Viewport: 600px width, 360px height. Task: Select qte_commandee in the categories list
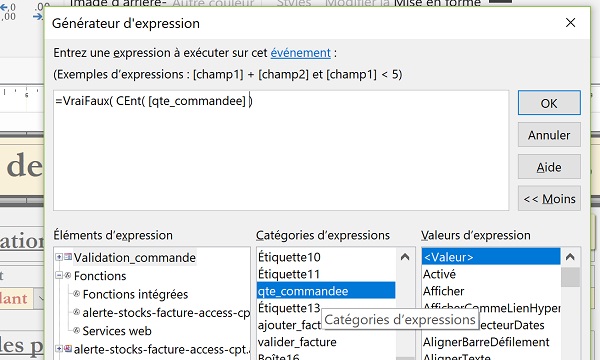(326, 291)
